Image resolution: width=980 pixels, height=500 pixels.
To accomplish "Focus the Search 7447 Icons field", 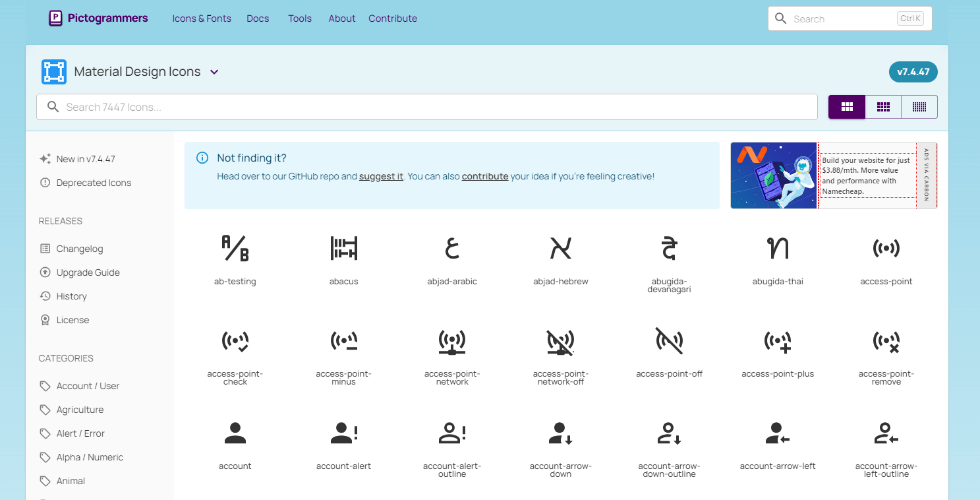I will tap(427, 107).
